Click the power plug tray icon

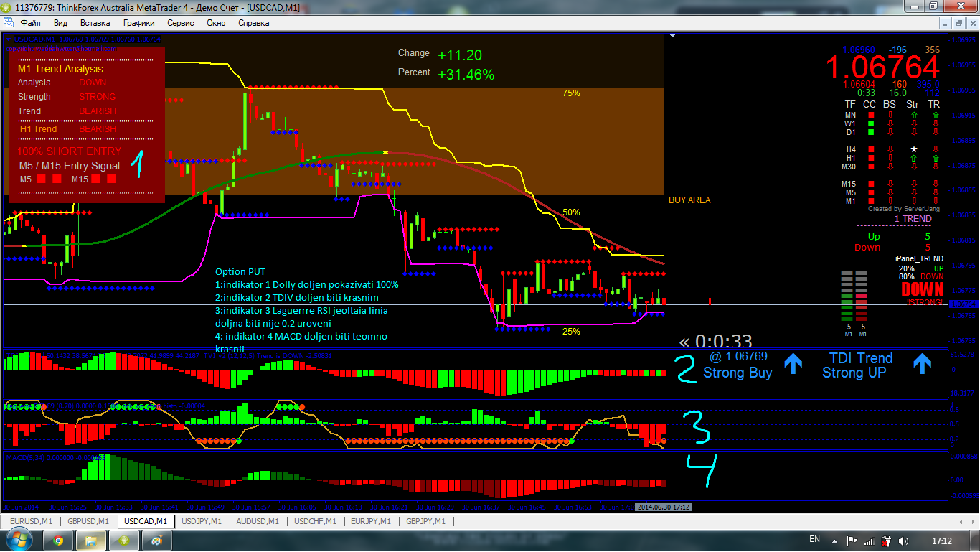coord(887,541)
